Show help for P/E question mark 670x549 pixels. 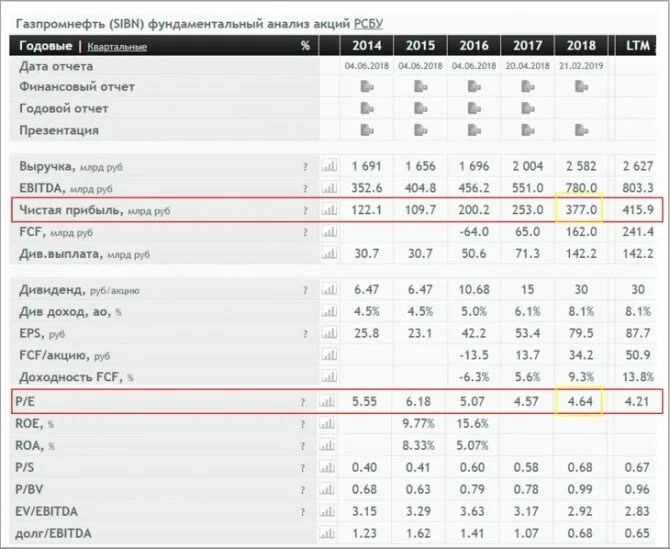303,402
